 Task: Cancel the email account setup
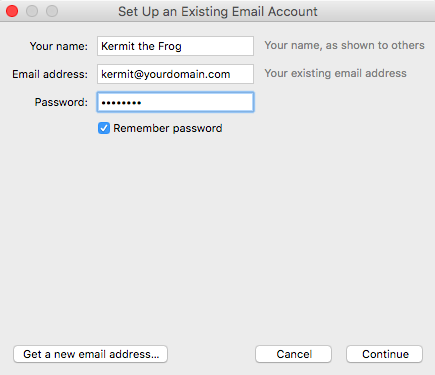pyautogui.click(x=293, y=354)
